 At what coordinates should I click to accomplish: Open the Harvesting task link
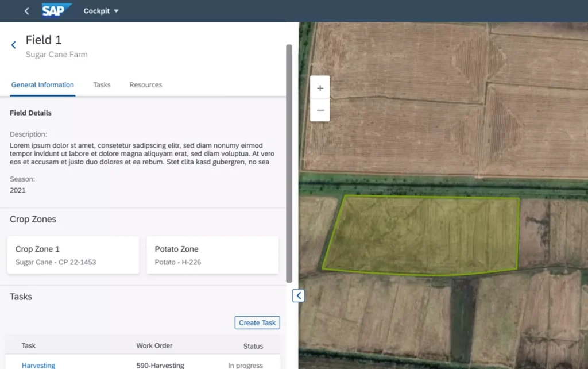coord(38,365)
